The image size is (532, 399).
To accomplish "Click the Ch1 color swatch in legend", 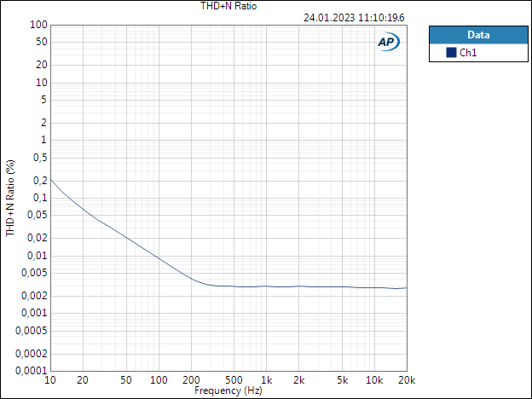I will 451,53.
